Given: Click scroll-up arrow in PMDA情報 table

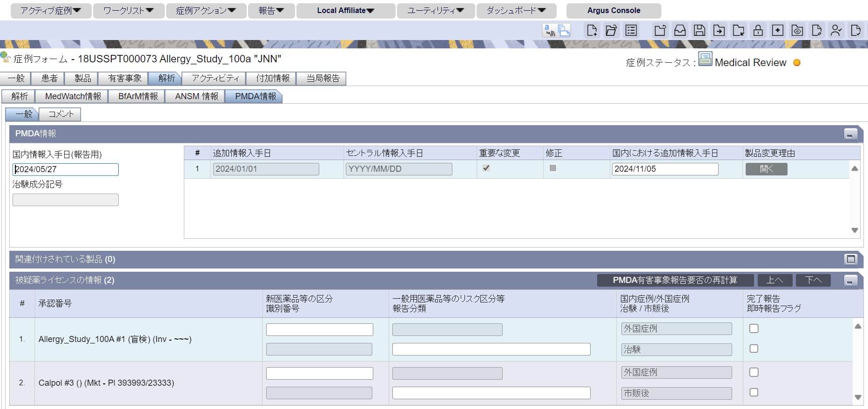Looking at the screenshot, I should tap(855, 168).
